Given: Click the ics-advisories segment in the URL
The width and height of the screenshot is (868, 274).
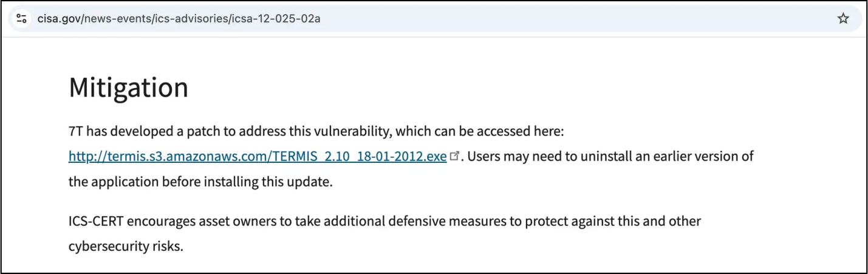Looking at the screenshot, I should tap(193, 19).
